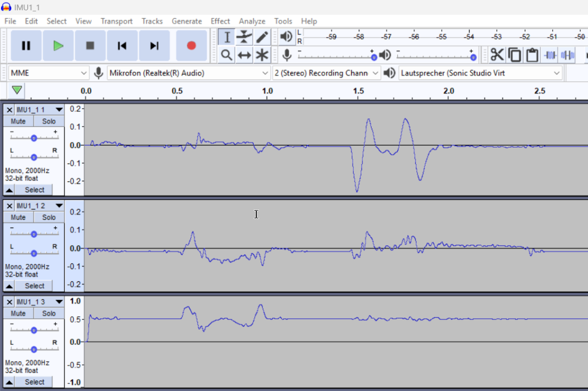This screenshot has width=588, height=391.
Task: Select the Time Shift tool
Action: click(x=245, y=55)
